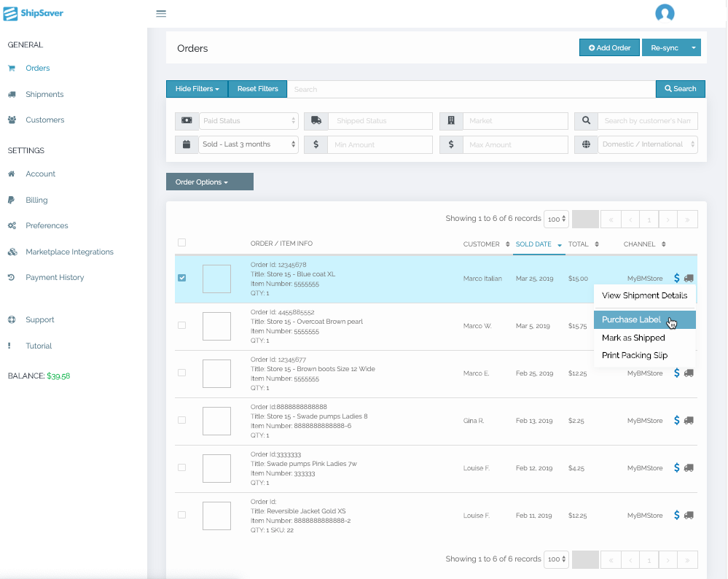Screen dimensions: 728x579
Task: Sort by the Sold Date column header
Action: click(539, 244)
